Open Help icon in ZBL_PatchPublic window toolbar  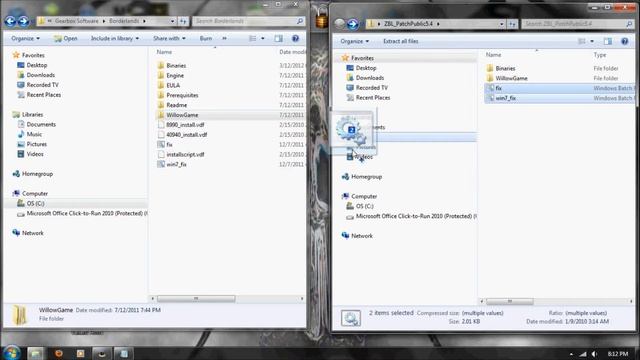624,41
